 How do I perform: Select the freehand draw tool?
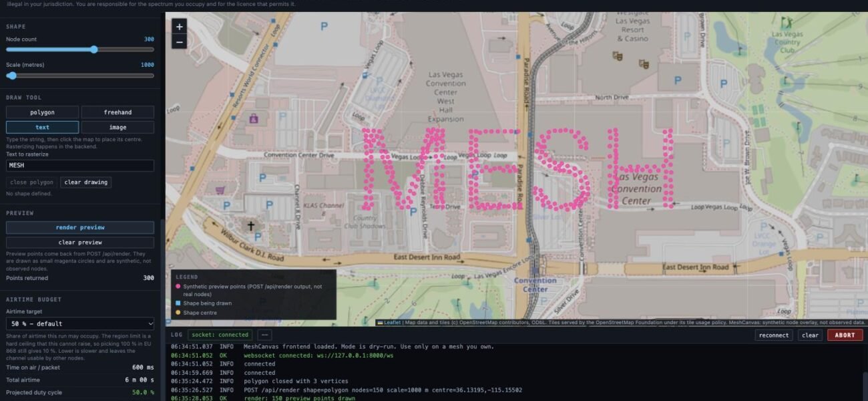(x=118, y=112)
